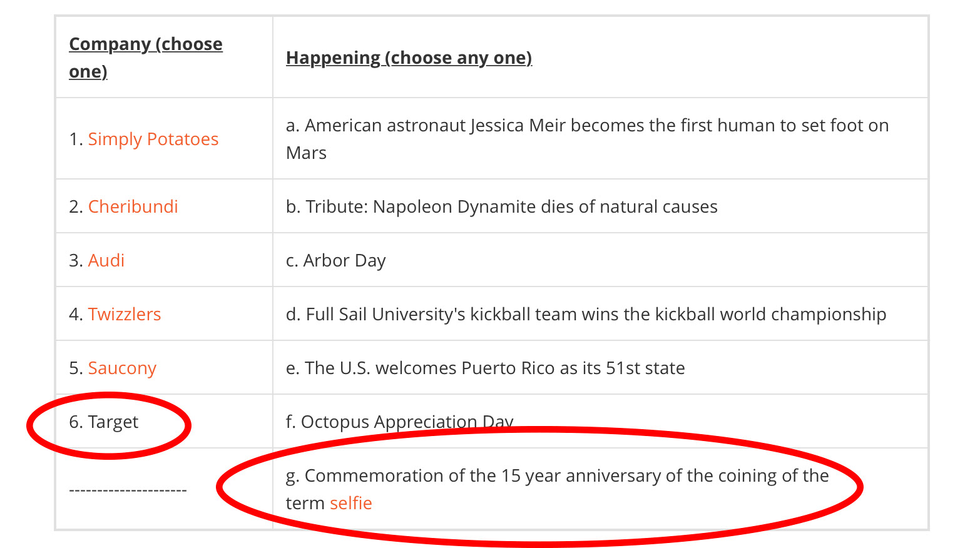Screen dimensions: 980x548
Task: Click the orange selfie link
Action: click(x=351, y=503)
